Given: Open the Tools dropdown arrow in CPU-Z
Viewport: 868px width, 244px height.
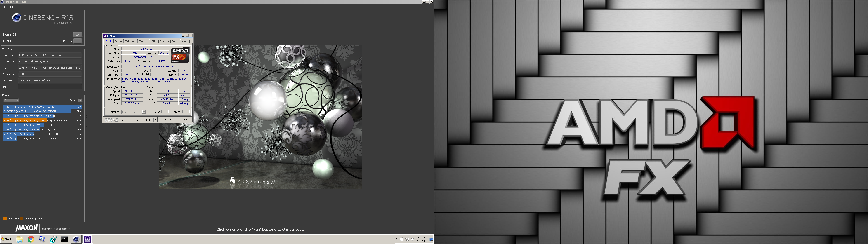Looking at the screenshot, I should tap(155, 120).
